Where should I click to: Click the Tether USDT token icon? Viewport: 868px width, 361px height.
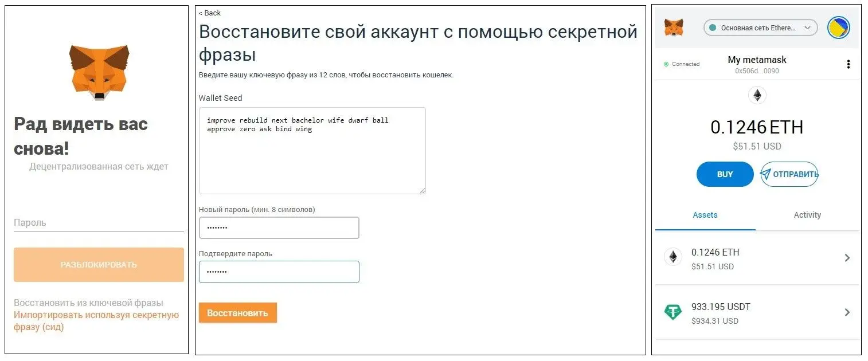click(673, 312)
